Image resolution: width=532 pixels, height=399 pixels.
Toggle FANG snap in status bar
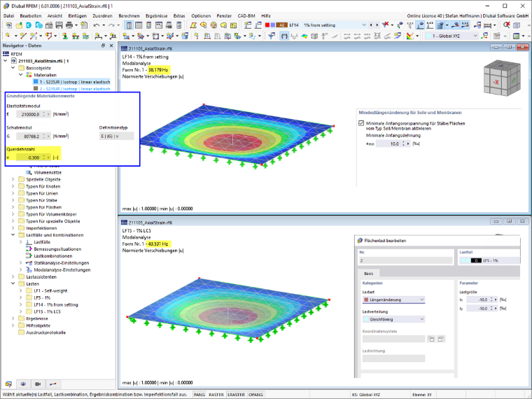click(x=199, y=395)
